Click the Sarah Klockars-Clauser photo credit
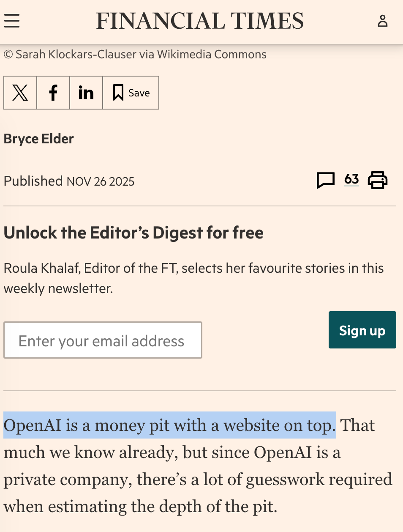The image size is (403, 532). coord(135,54)
